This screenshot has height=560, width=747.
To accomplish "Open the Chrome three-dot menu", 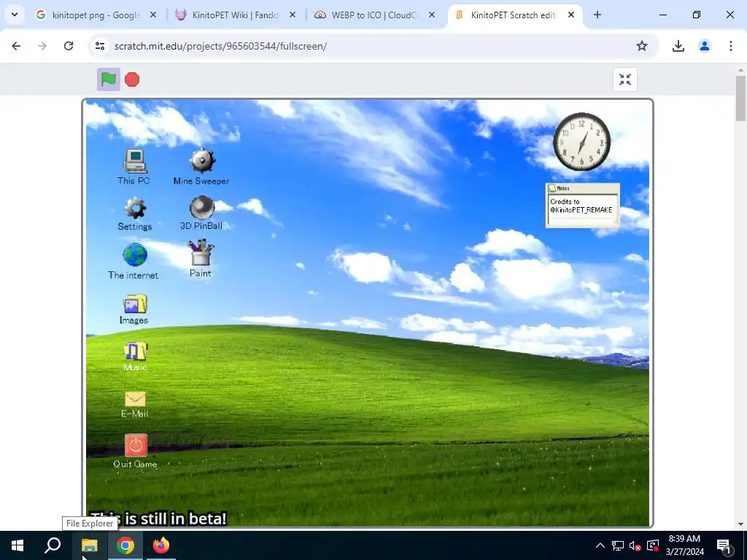I will (731, 46).
